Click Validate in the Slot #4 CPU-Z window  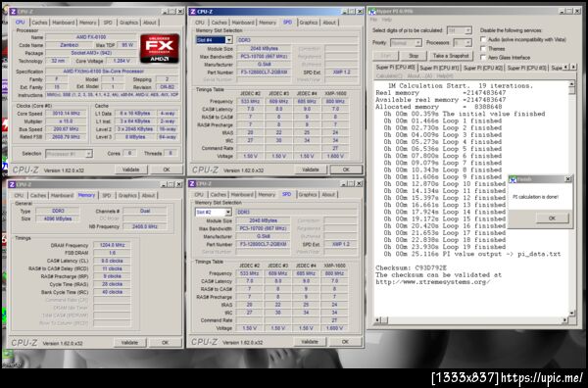pyautogui.click(x=310, y=170)
